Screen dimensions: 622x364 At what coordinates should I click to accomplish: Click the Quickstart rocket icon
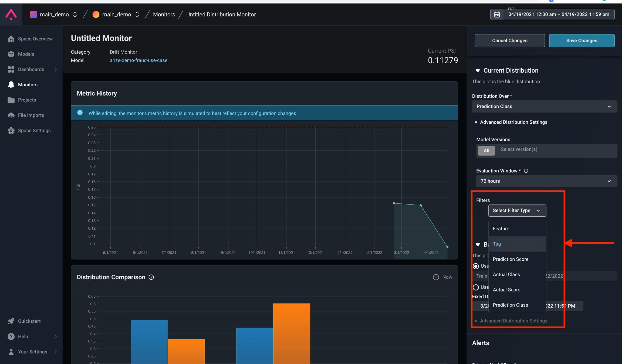(x=11, y=321)
